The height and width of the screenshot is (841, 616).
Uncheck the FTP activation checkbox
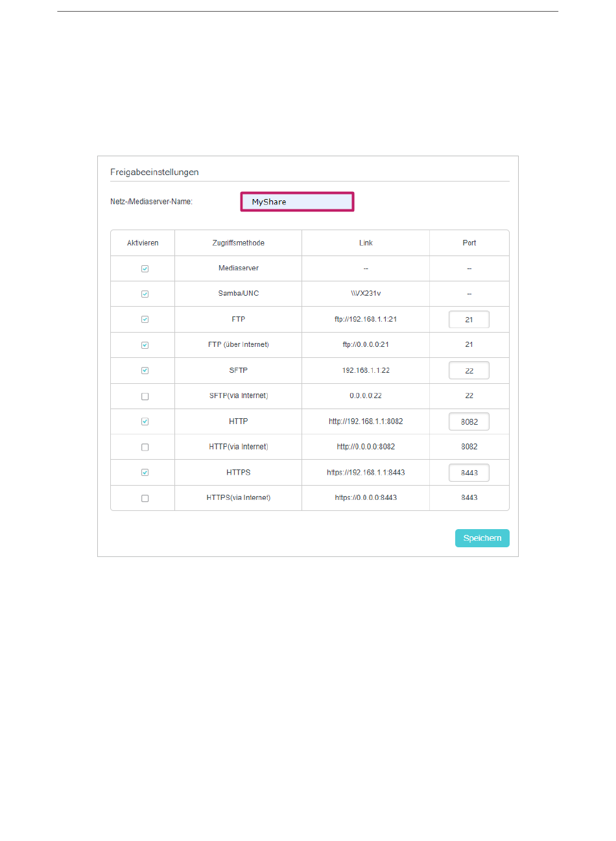click(145, 320)
